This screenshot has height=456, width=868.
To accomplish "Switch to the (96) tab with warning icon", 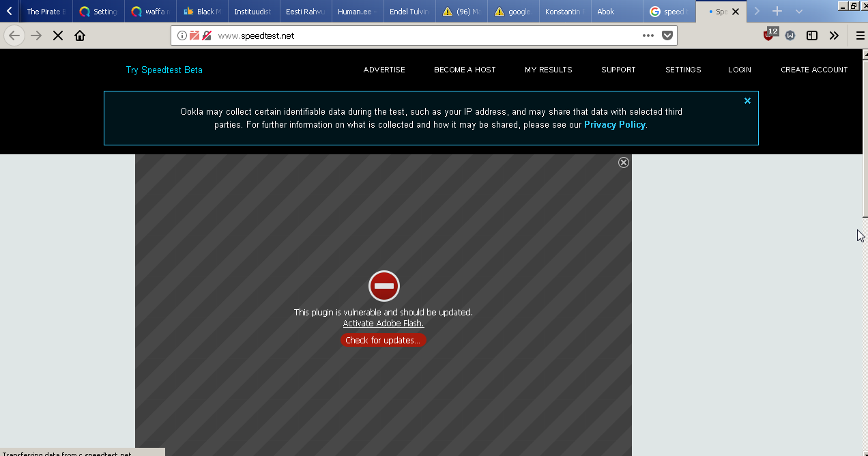I will 461,12.
